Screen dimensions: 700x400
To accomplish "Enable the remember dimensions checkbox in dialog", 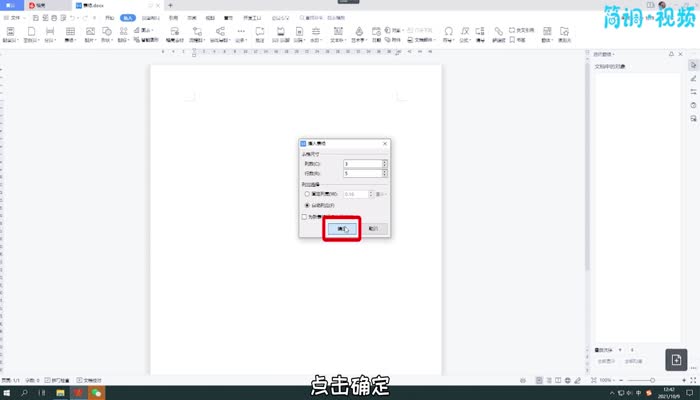I will 305,216.
